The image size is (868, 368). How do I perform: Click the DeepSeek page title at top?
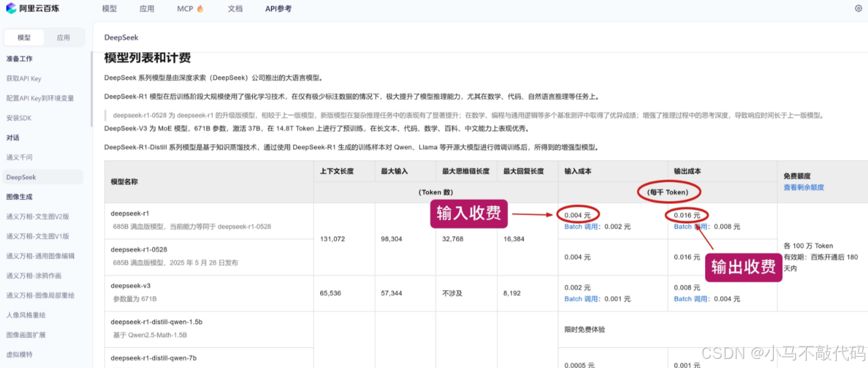tap(121, 37)
